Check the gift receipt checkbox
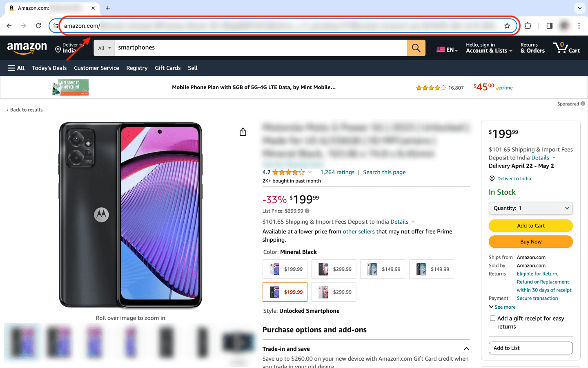The image size is (588, 368). tap(492, 318)
